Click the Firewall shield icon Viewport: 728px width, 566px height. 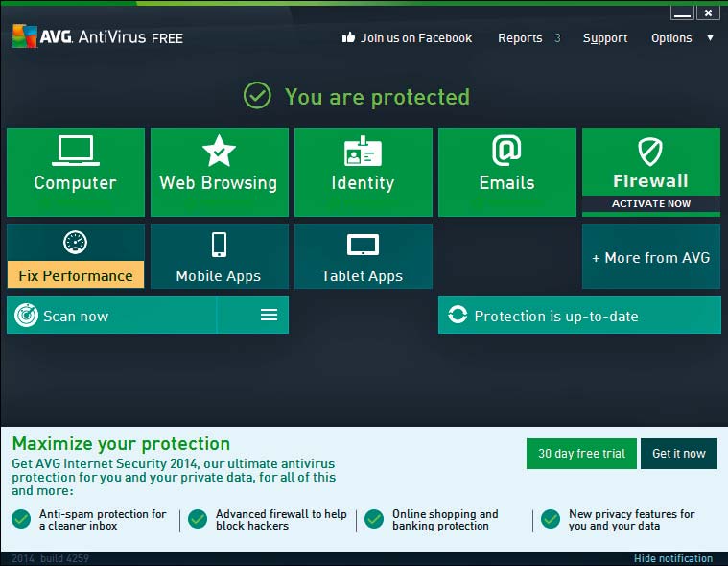(650, 152)
